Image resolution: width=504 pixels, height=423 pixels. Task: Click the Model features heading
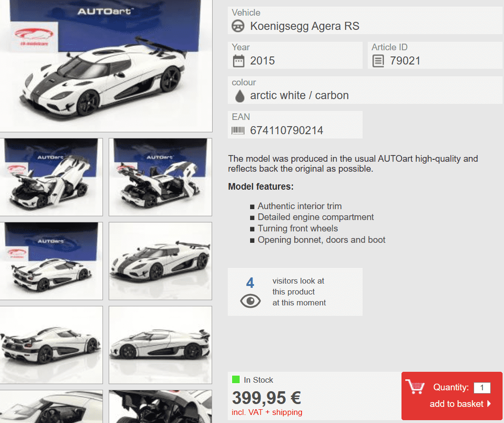(x=261, y=187)
